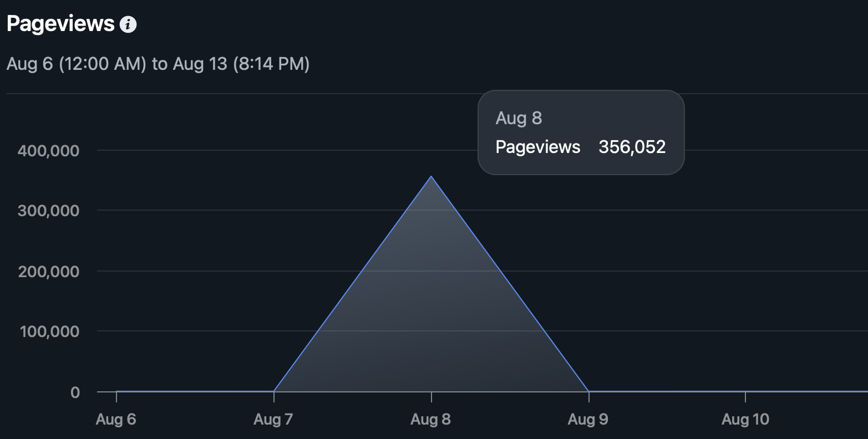Click the 200,000 y-axis label

point(49,272)
